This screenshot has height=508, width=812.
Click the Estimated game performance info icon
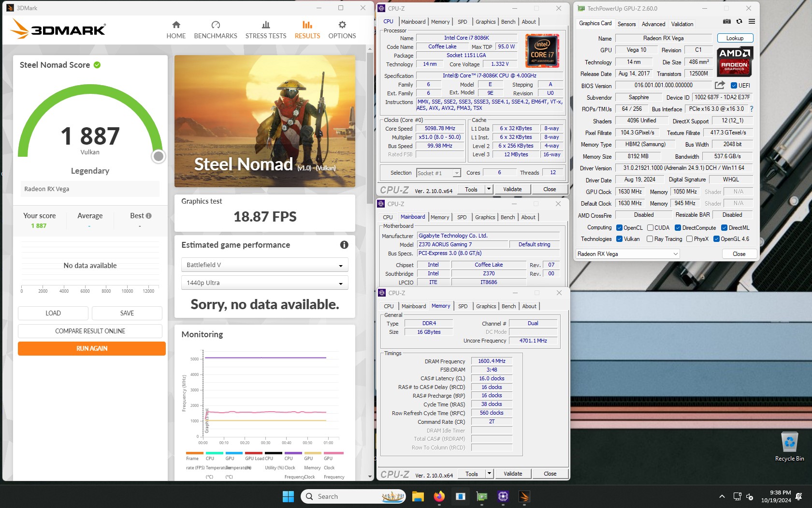click(344, 245)
